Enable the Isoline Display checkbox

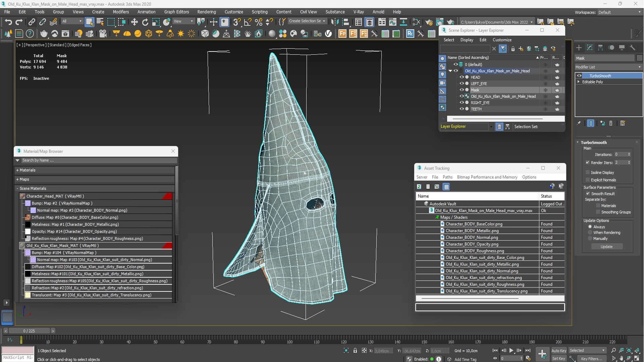[x=587, y=172]
